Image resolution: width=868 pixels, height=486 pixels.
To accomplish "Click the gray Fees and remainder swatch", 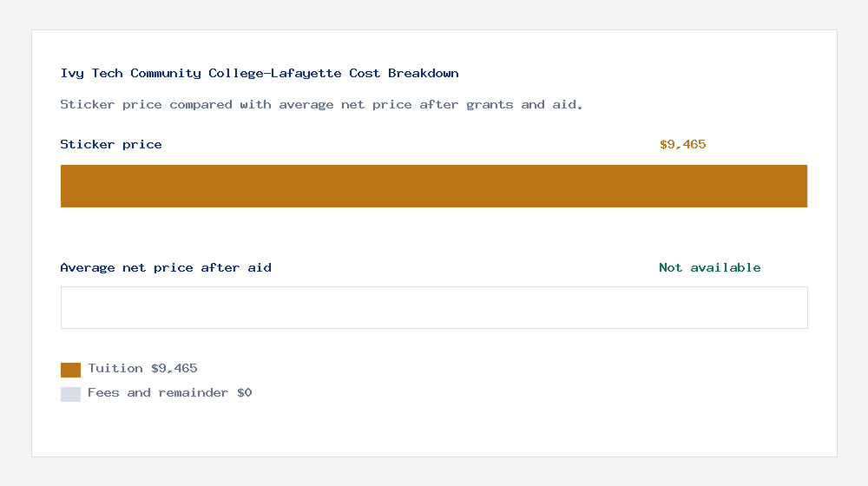I will (x=70, y=394).
